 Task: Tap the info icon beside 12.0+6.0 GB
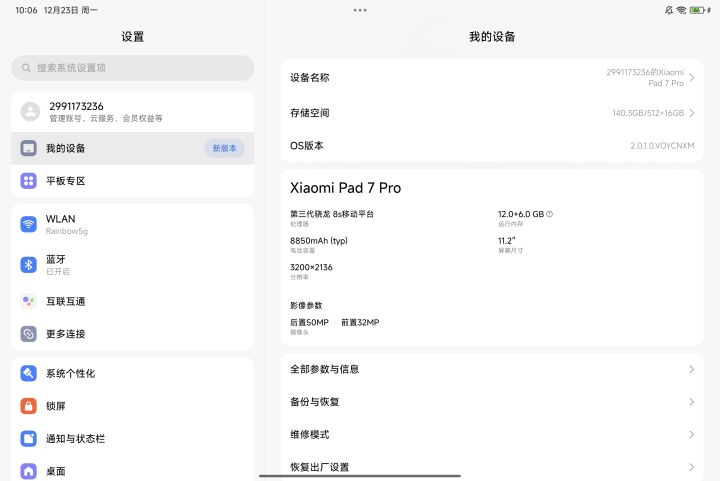pos(550,214)
